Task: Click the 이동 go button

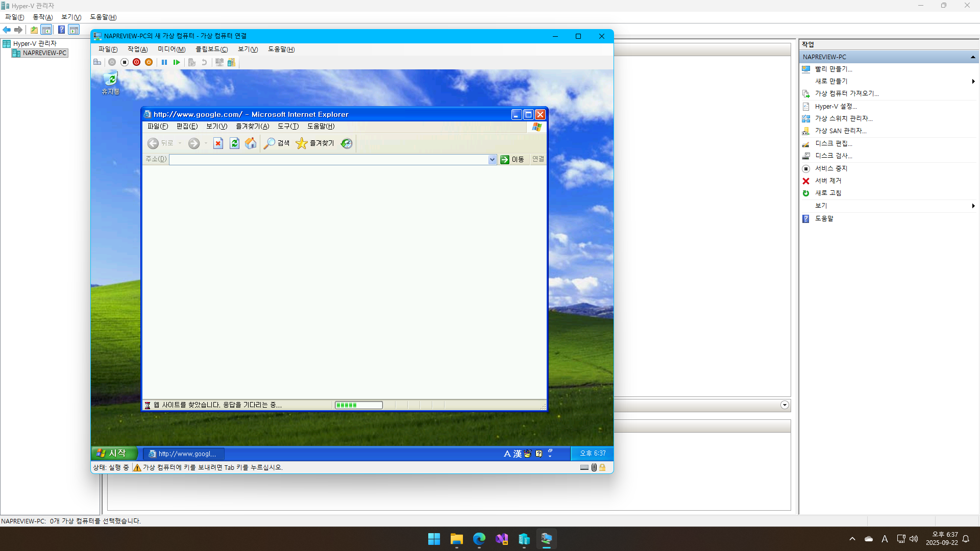Action: point(512,160)
